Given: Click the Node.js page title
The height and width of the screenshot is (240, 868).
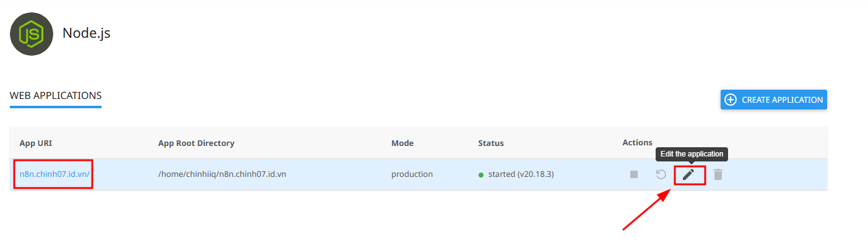Looking at the screenshot, I should pos(86,33).
